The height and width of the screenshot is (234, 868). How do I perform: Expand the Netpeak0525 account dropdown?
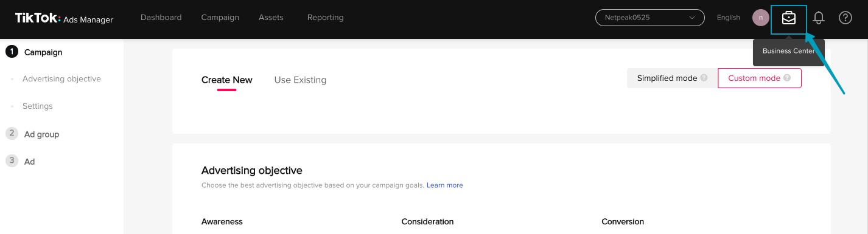pyautogui.click(x=650, y=18)
